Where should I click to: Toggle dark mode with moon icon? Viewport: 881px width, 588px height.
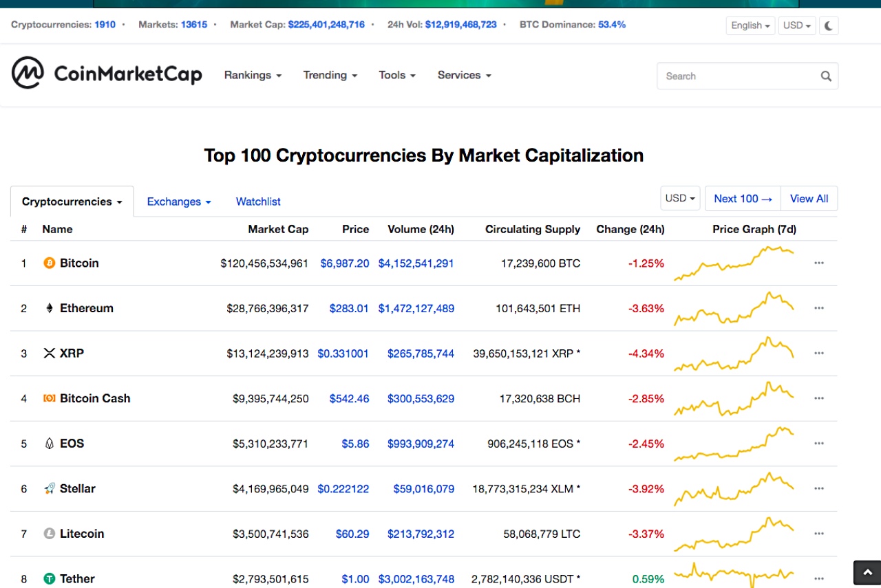click(x=829, y=25)
